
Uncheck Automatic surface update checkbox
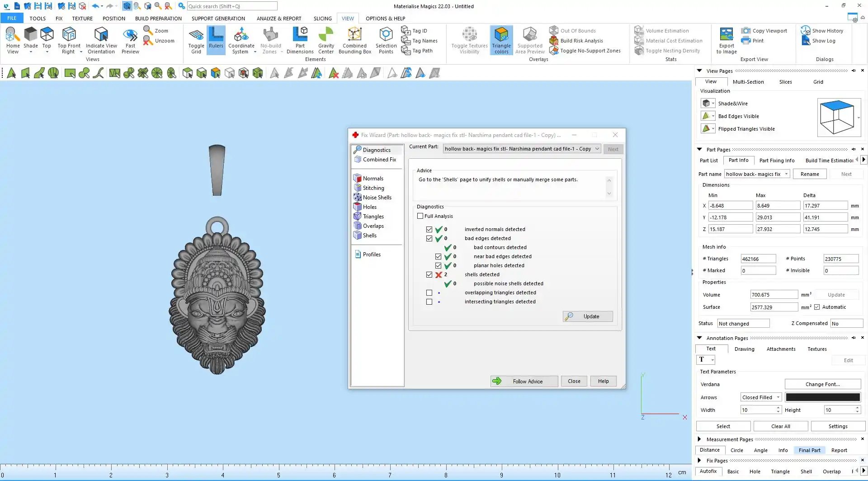[817, 307]
